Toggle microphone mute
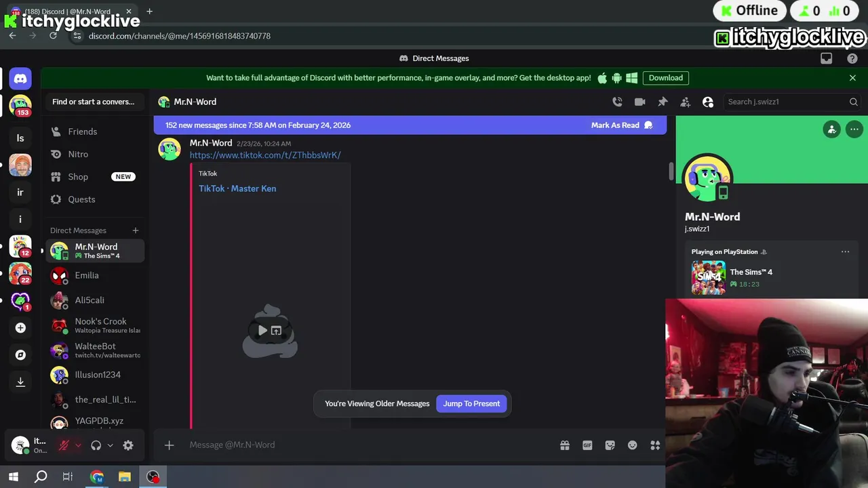The image size is (868, 488). (x=64, y=445)
